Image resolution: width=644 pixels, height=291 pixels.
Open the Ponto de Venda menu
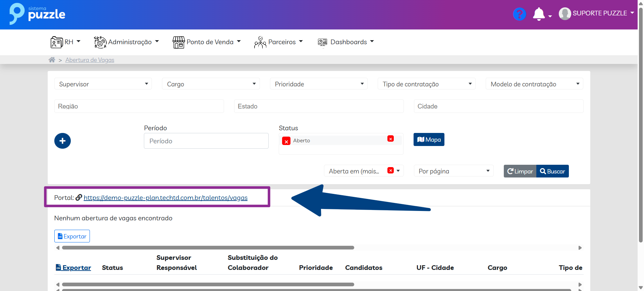click(207, 42)
